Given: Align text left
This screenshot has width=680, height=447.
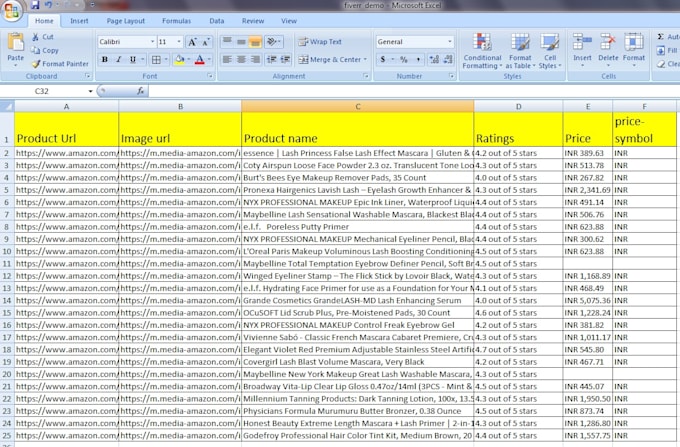Looking at the screenshot, I should click(x=227, y=59).
